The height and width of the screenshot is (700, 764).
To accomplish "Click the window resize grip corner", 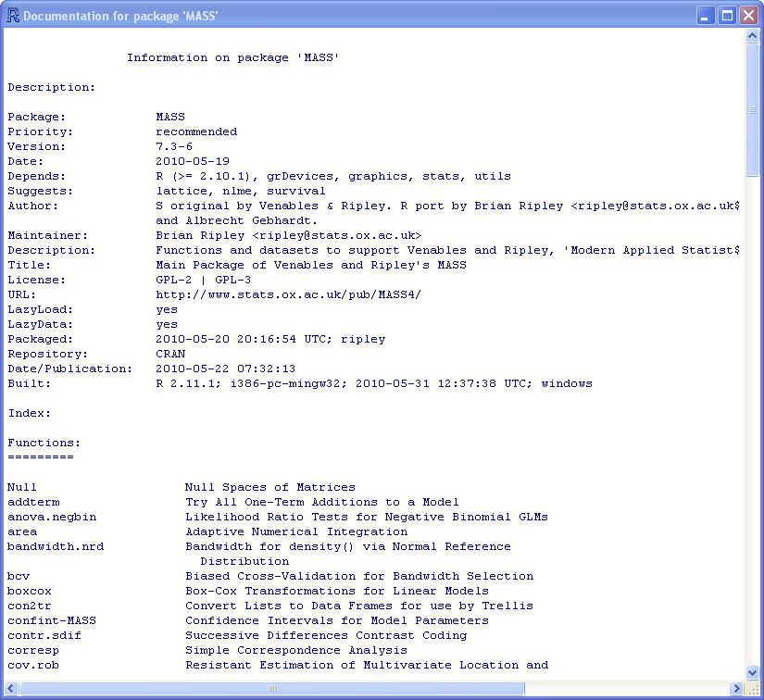I will click(753, 689).
